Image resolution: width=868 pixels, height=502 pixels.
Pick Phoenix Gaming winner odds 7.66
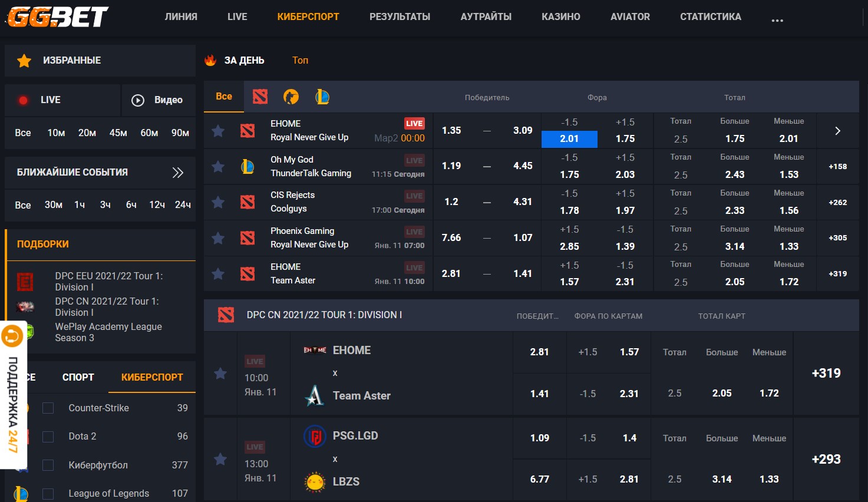tap(451, 238)
